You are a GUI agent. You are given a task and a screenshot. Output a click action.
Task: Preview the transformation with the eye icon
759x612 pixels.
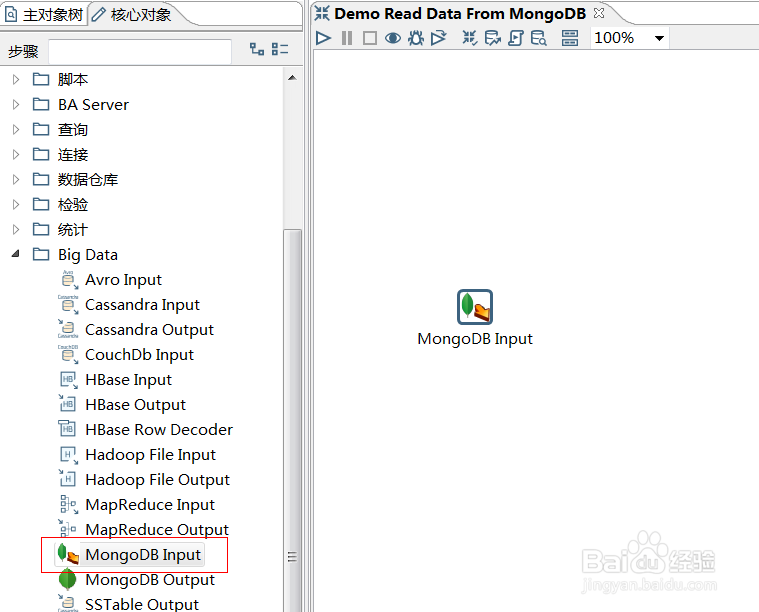(393, 38)
